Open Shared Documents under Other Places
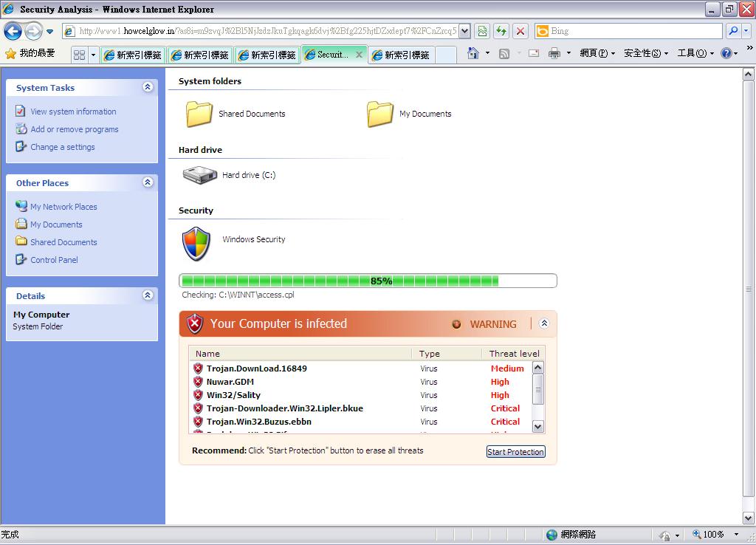The image size is (756, 545). 63,242
